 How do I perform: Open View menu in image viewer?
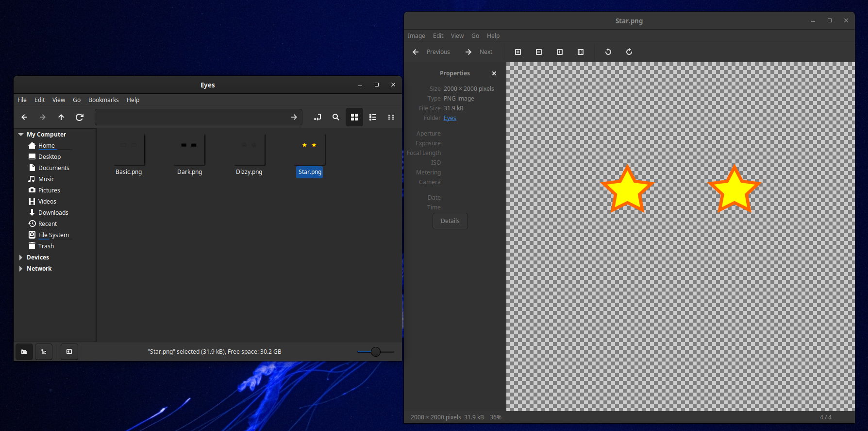457,36
